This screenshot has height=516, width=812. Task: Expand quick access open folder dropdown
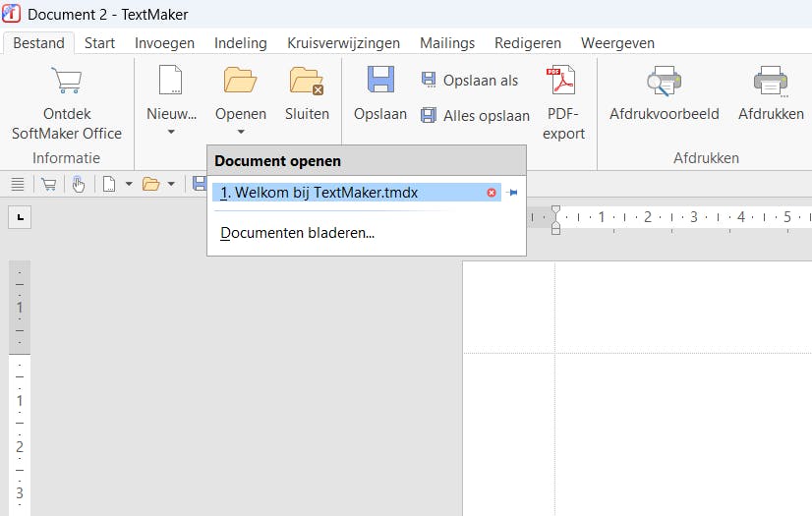171,184
